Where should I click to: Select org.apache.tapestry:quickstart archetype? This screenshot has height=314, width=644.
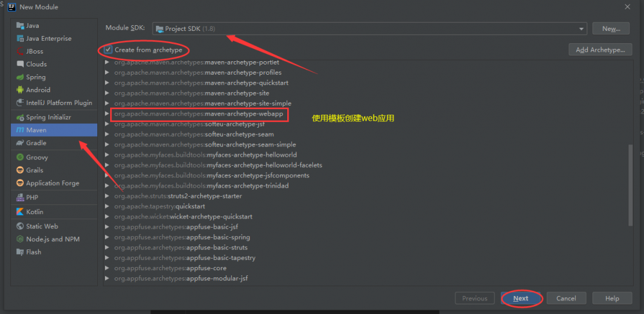pyautogui.click(x=159, y=206)
